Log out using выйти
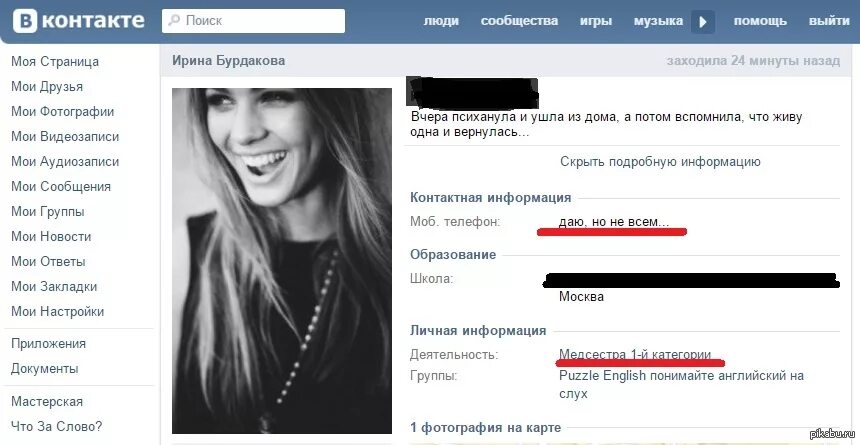Image resolution: width=860 pixels, height=445 pixels. coord(829,21)
